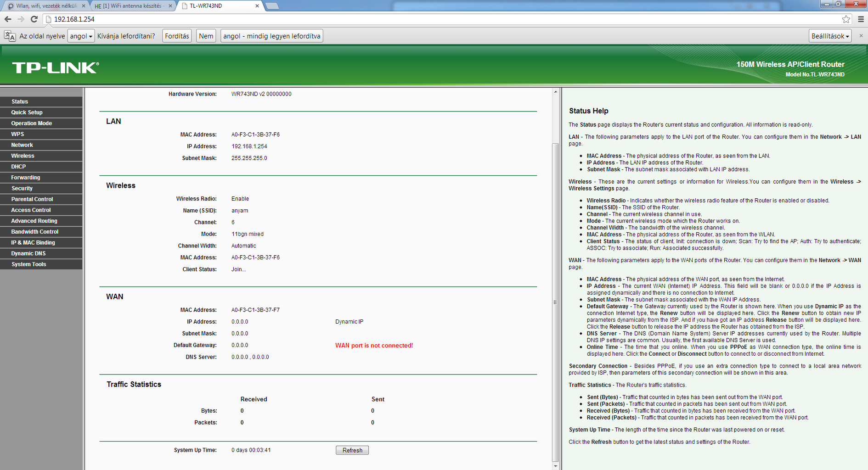Open Quick Setup in sidebar
Screen dimensions: 868x470
click(x=41, y=112)
